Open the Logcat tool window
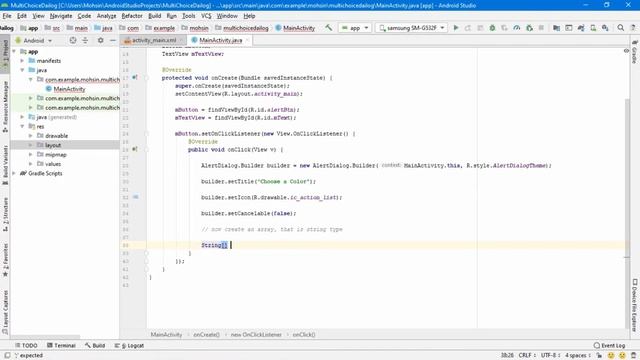 coord(129,345)
